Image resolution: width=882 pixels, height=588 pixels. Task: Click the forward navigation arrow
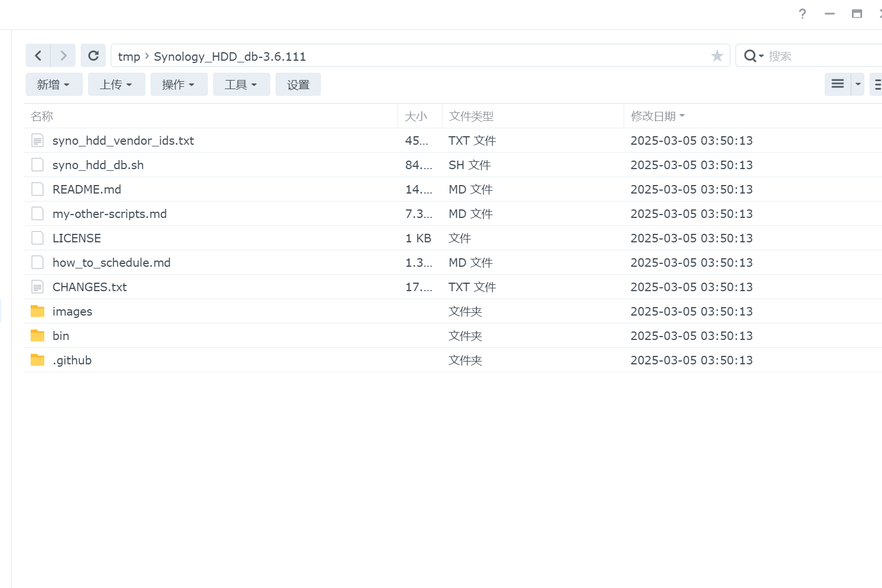(x=63, y=56)
